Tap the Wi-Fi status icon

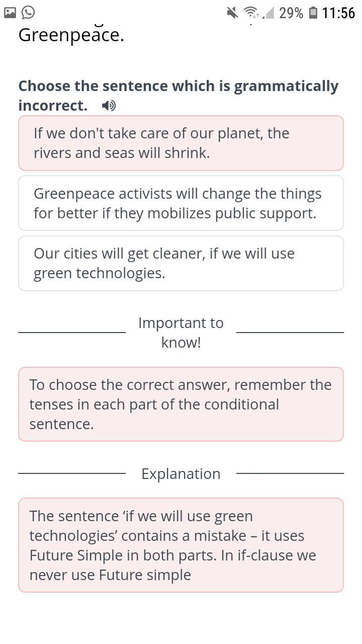click(x=251, y=13)
